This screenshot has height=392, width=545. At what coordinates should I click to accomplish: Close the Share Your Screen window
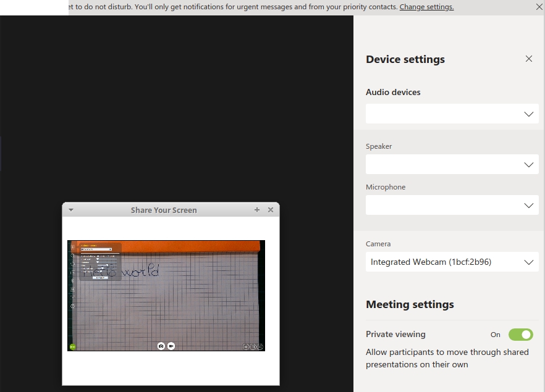click(x=271, y=210)
